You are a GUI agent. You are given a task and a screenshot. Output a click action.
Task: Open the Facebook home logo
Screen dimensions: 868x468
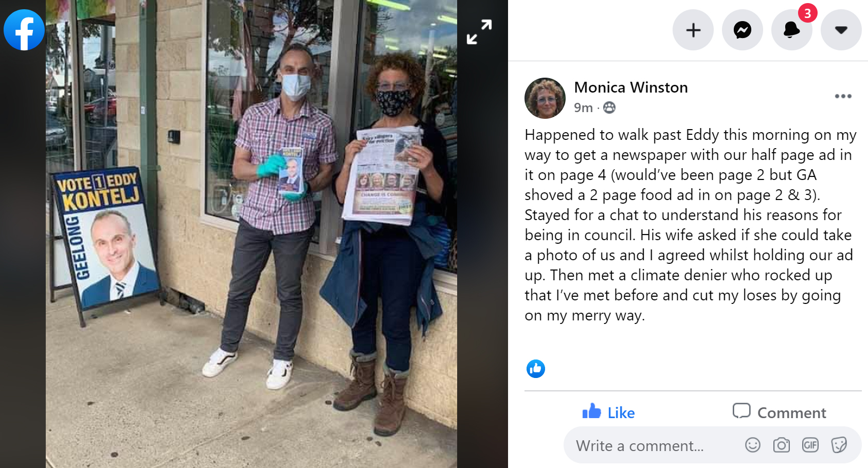click(x=24, y=30)
